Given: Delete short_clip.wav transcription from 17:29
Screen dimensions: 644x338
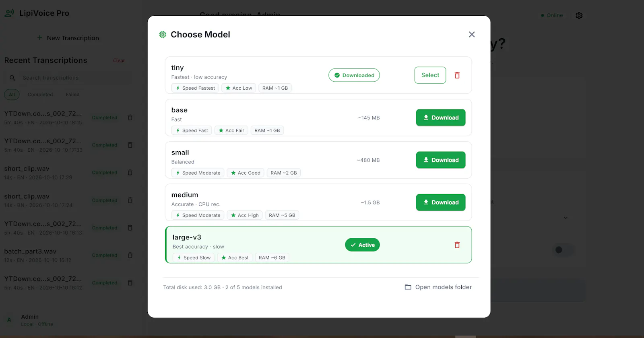Looking at the screenshot, I should [130, 173].
